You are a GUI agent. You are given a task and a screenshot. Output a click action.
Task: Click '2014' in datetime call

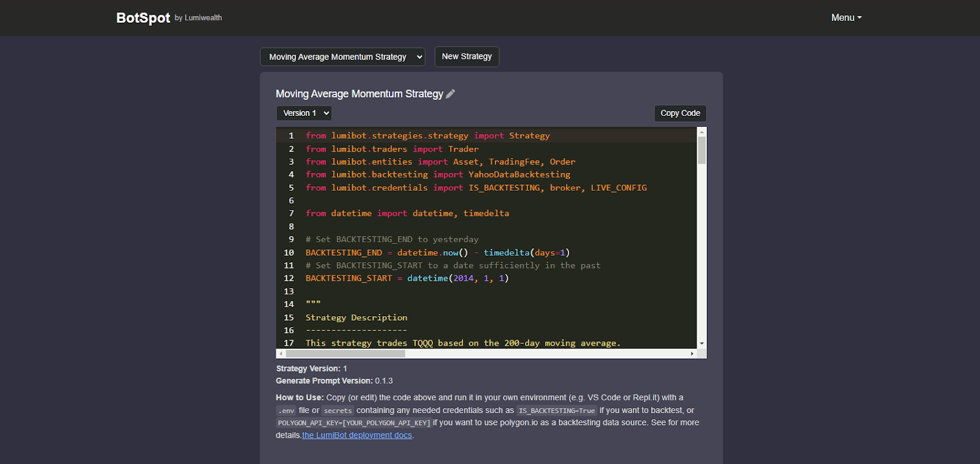463,278
